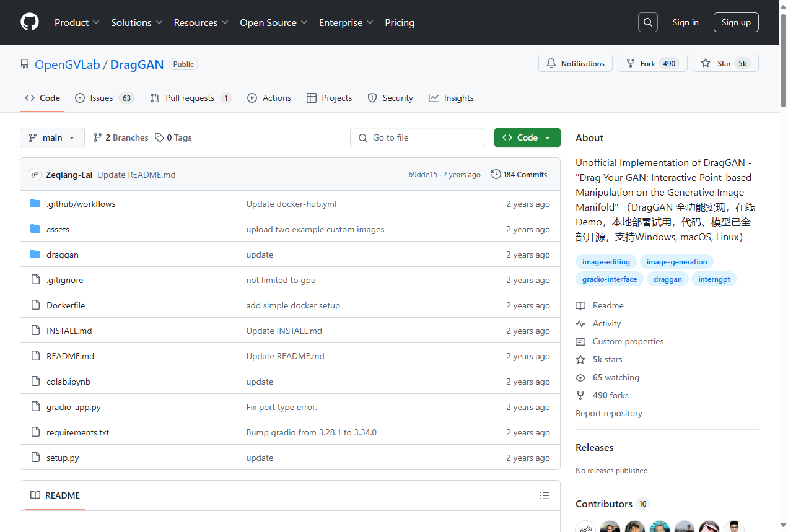Open the Pull requests tab

point(190,98)
